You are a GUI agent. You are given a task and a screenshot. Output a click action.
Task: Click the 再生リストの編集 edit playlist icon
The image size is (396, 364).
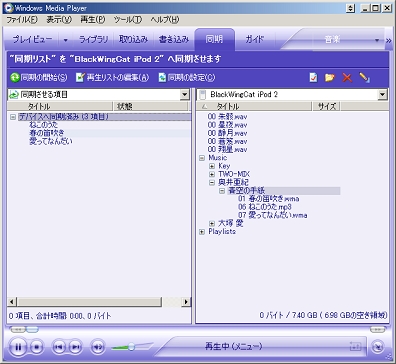tap(80, 78)
